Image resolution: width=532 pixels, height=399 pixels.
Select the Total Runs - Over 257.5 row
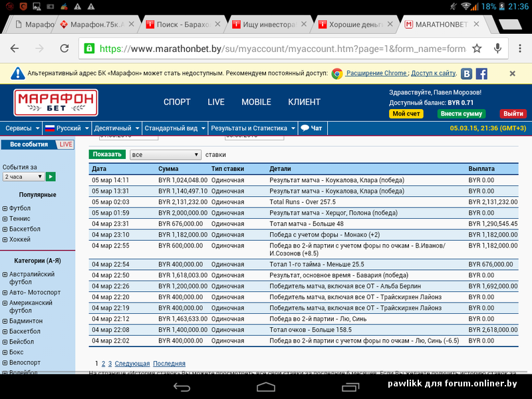(x=304, y=202)
